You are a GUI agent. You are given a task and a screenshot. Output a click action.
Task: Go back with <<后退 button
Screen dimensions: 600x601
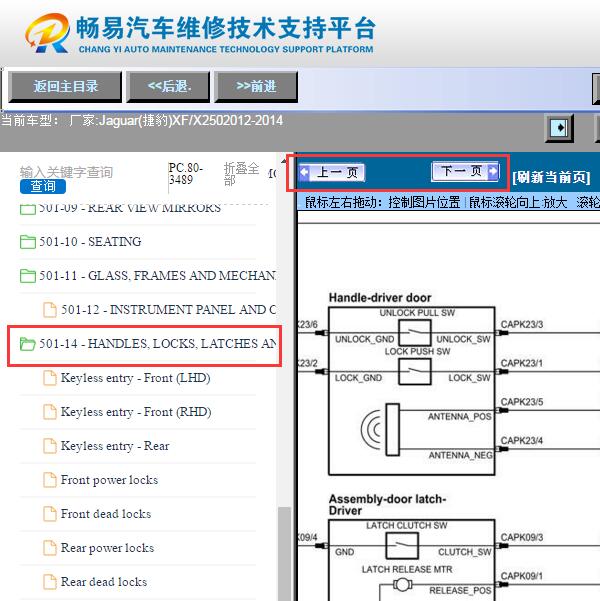(169, 87)
